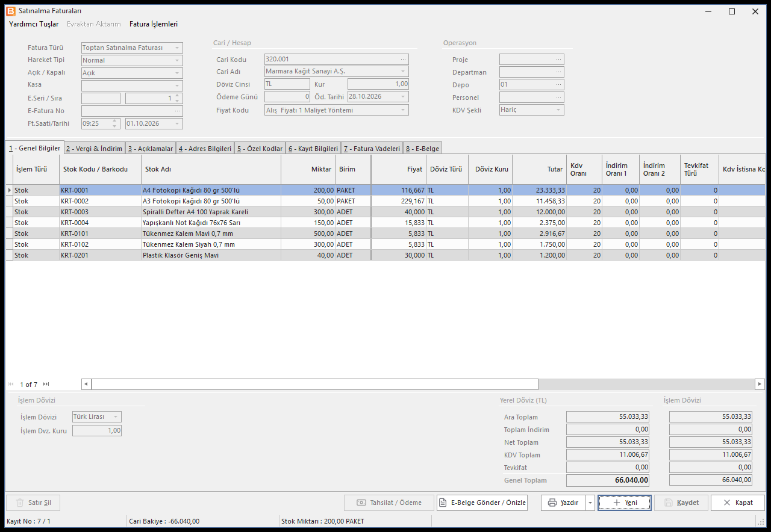Switch to 3 - Açıklamalar tab
Image resolution: width=771 pixels, height=532 pixels.
pyautogui.click(x=151, y=149)
